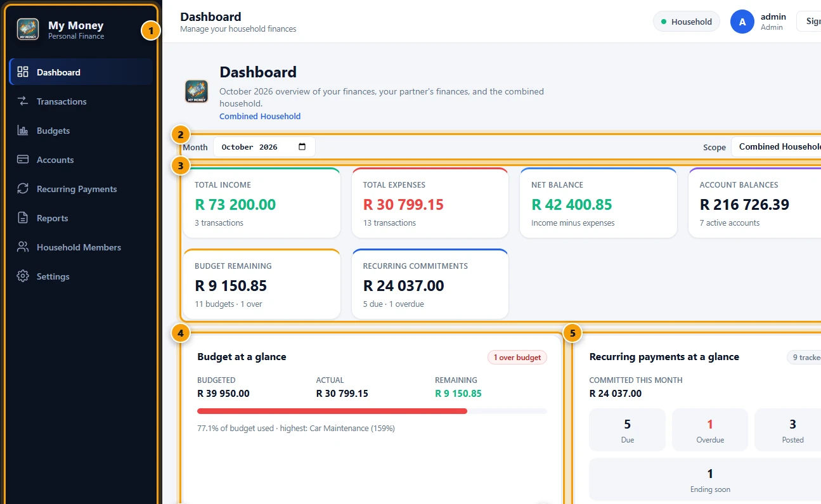The height and width of the screenshot is (504, 821).
Task: Open the Scope dropdown showing Combined Household
Action: [x=776, y=146]
